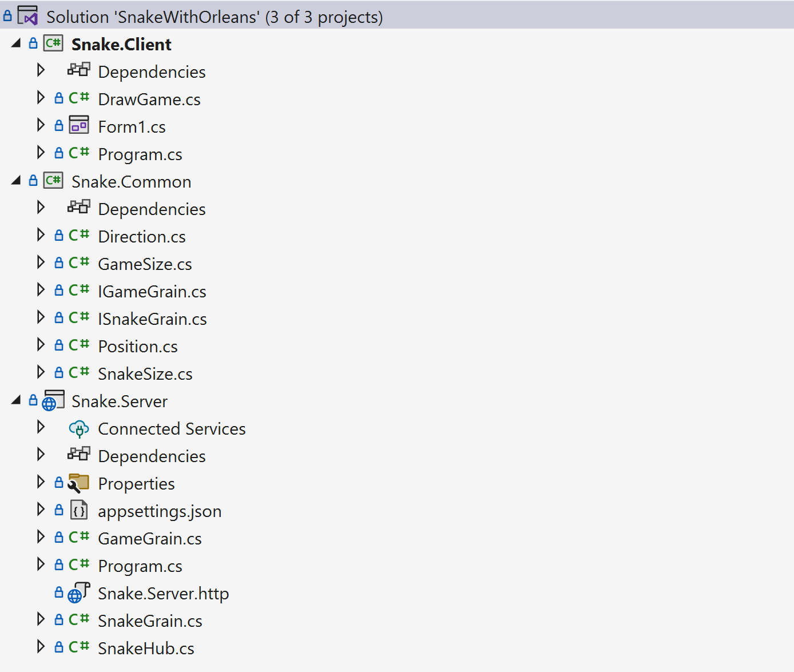Click the Dependencies icon under Snake.Common

point(79,208)
